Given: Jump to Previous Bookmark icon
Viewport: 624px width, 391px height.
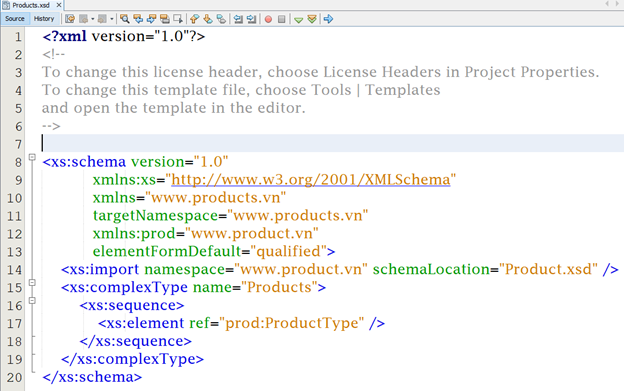Looking at the screenshot, I should click(x=195, y=19).
